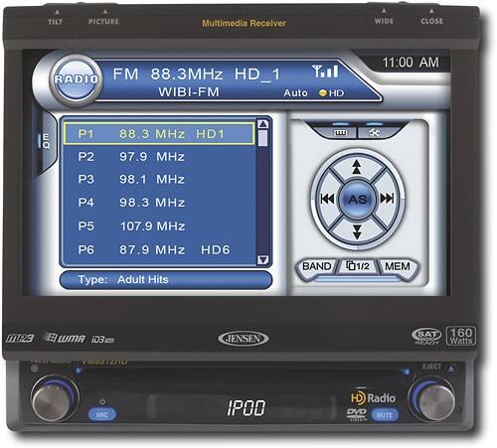The height and width of the screenshot is (448, 497).
Task: Tap the Type: Adult Hits bar
Action: [166, 279]
